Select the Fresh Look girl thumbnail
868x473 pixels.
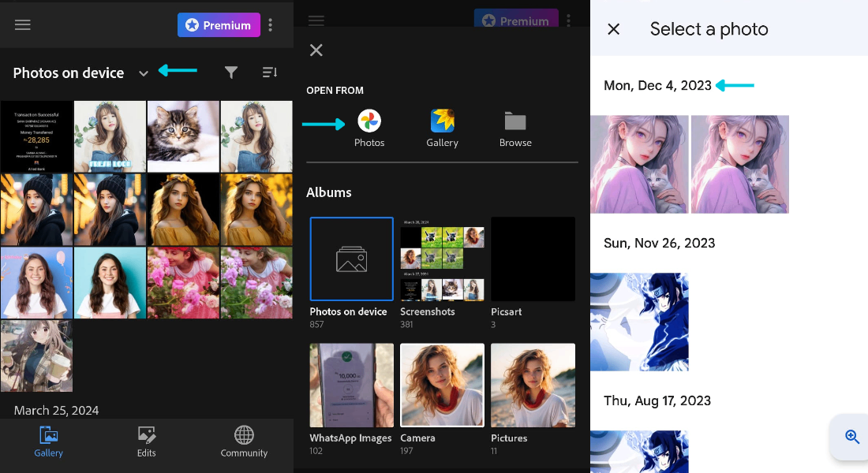point(110,136)
